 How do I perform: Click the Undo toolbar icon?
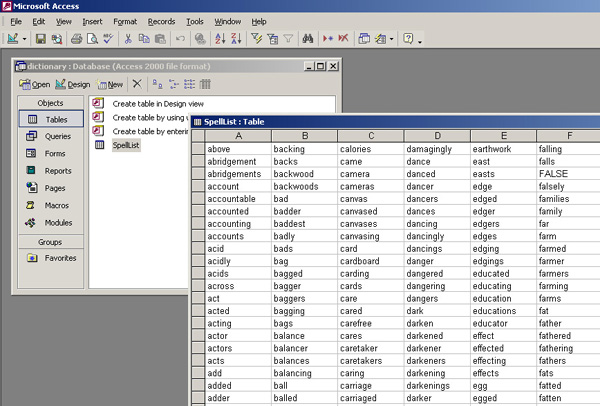point(180,39)
